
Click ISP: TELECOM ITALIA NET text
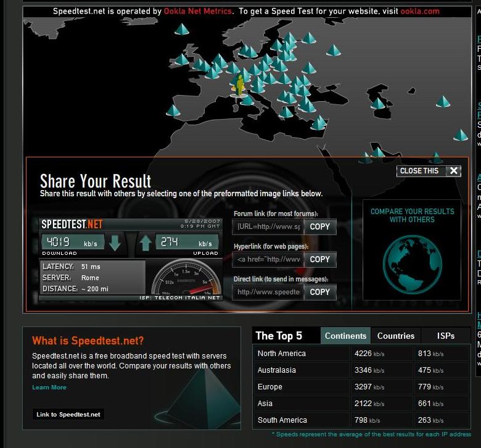point(179,297)
